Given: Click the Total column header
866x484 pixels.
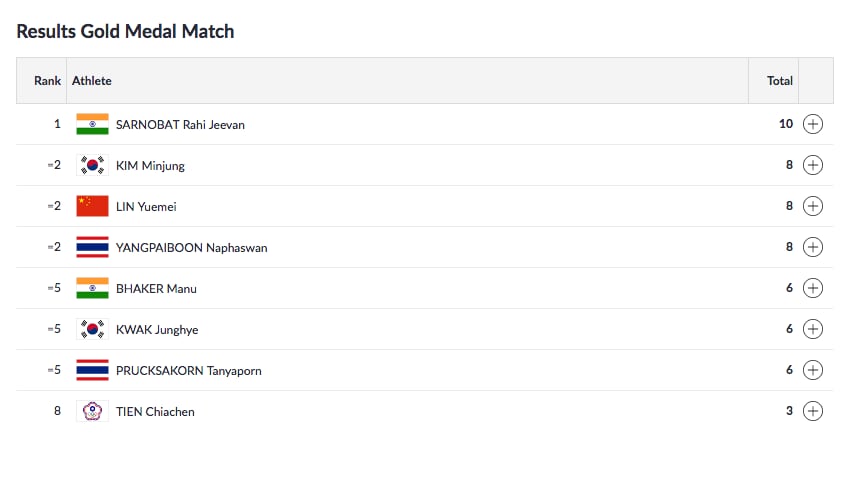Looking at the screenshot, I should pos(779,81).
